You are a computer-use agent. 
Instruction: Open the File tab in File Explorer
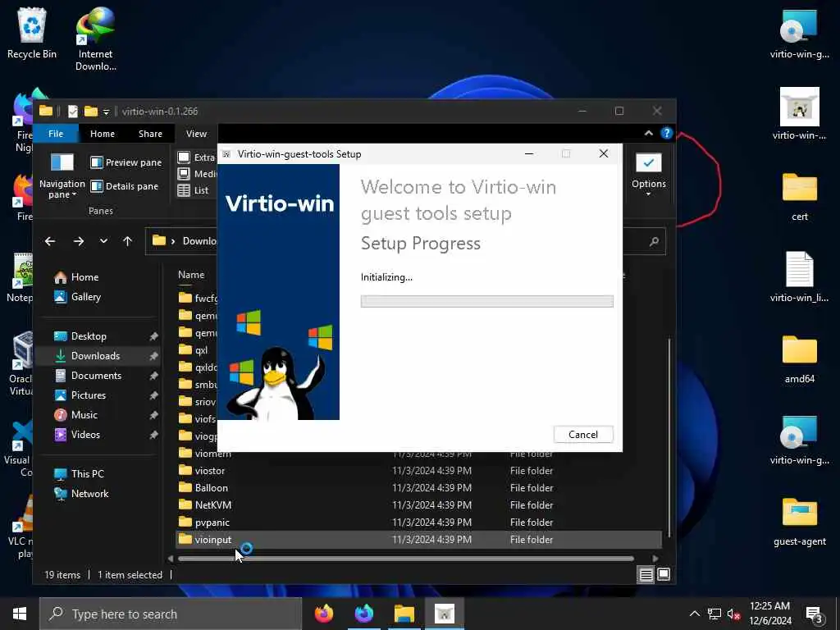point(56,134)
